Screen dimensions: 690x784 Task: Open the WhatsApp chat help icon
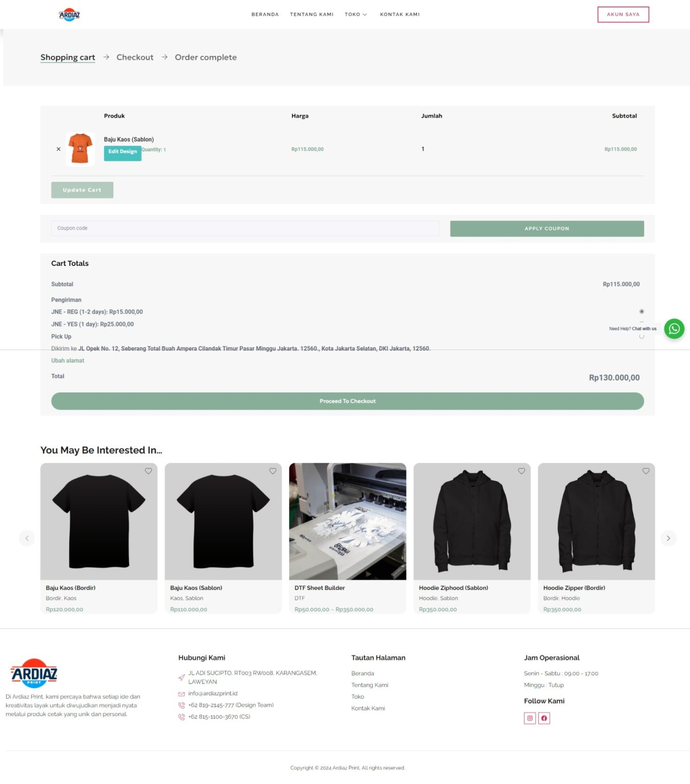(674, 329)
